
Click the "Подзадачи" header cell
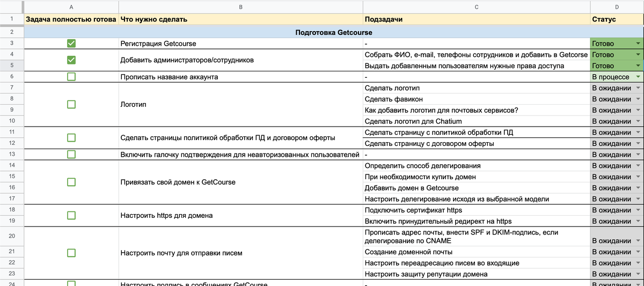(477, 19)
